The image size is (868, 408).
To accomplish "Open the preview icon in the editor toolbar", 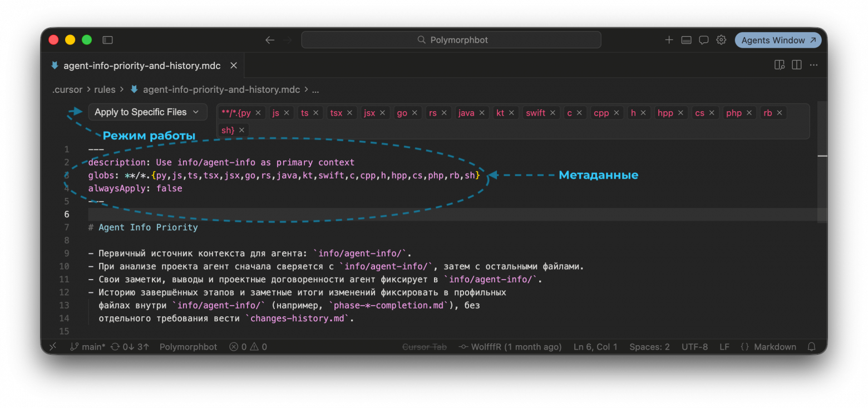I will coord(780,65).
